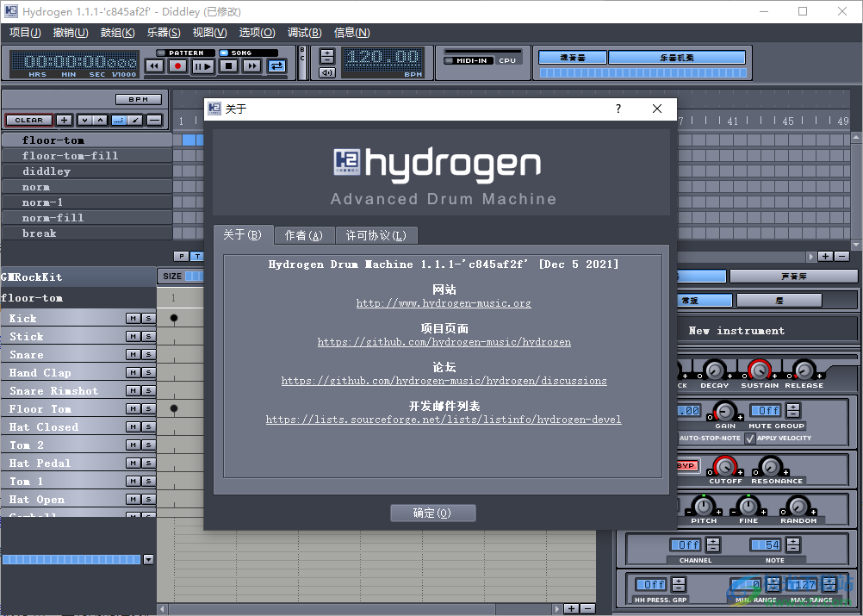Viewport: 863px width, 616px height.
Task: Toggle the loop song button
Action: [x=276, y=66]
